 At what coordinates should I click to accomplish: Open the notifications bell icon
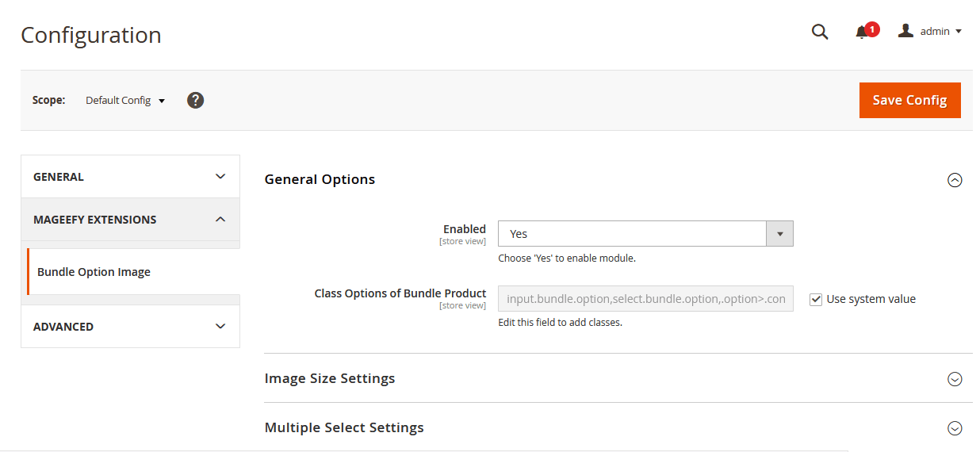coord(861,33)
